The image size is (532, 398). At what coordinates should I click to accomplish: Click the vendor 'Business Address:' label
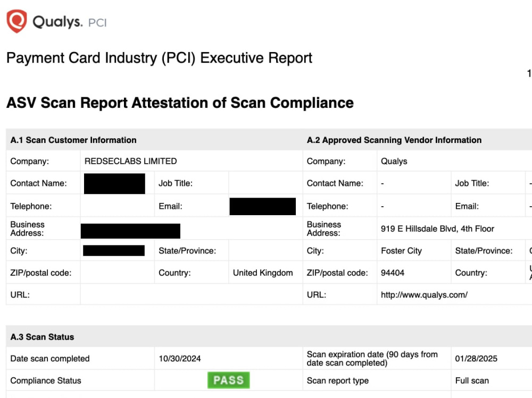(323, 229)
